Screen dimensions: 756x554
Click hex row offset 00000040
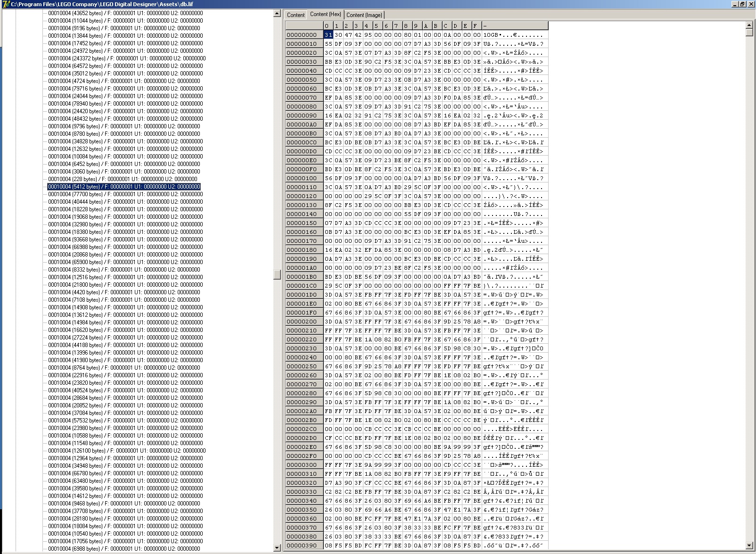click(304, 71)
